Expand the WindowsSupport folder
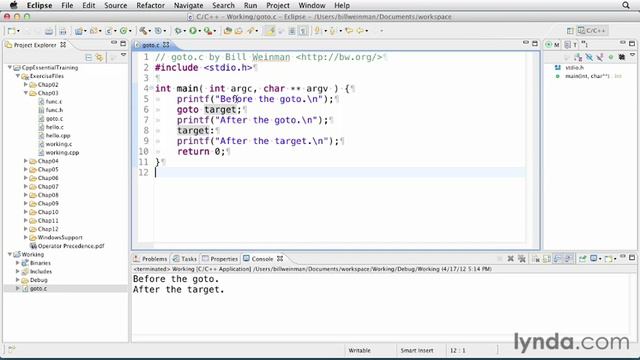Viewport: 640px width, 360px height. tap(26, 237)
